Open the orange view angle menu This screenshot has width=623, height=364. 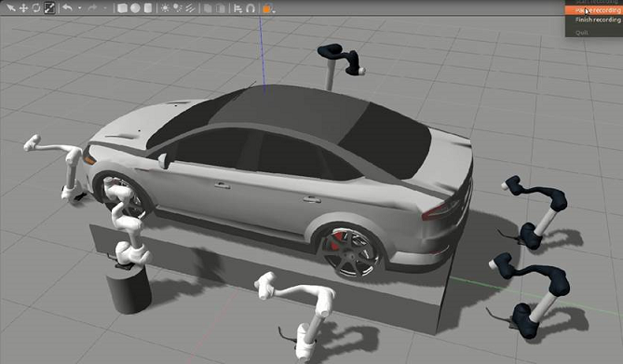(268, 8)
